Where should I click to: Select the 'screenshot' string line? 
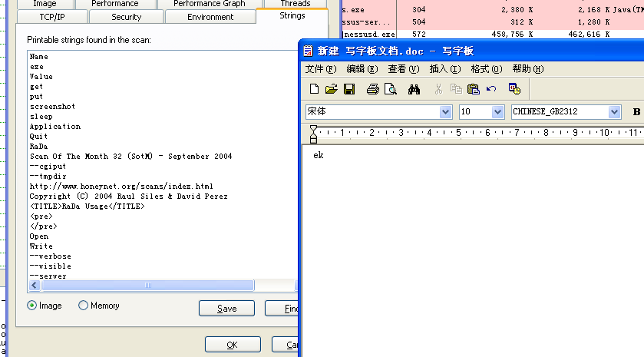click(x=52, y=107)
